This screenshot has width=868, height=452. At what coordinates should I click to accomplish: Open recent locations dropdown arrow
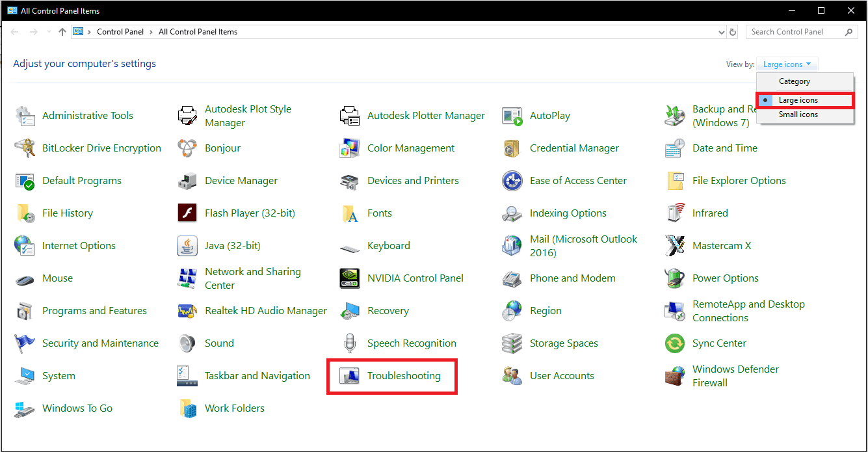(49, 32)
